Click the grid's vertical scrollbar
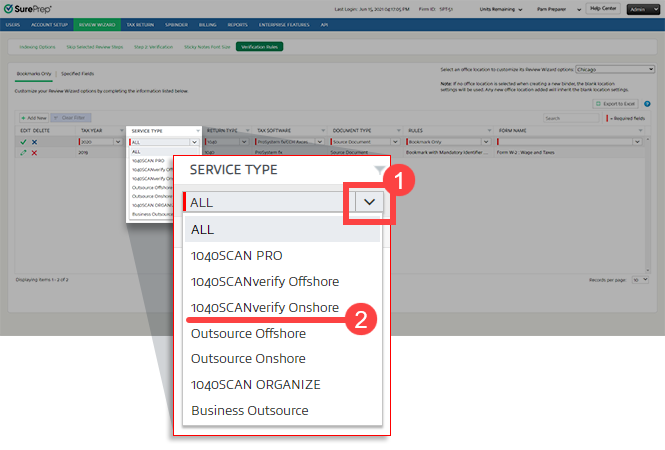 [x=648, y=205]
